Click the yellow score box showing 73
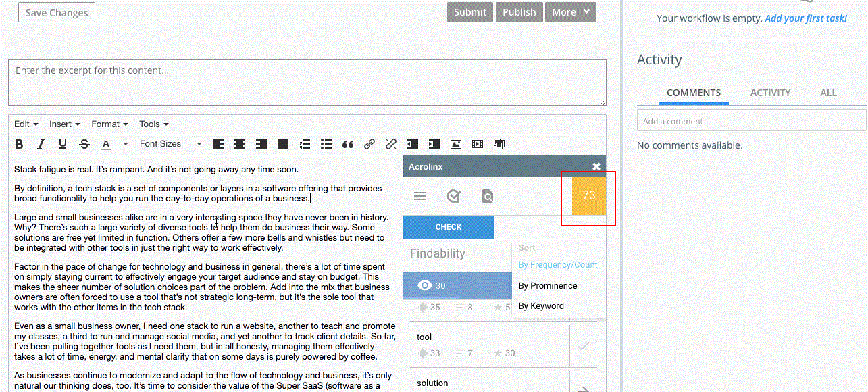 589,195
